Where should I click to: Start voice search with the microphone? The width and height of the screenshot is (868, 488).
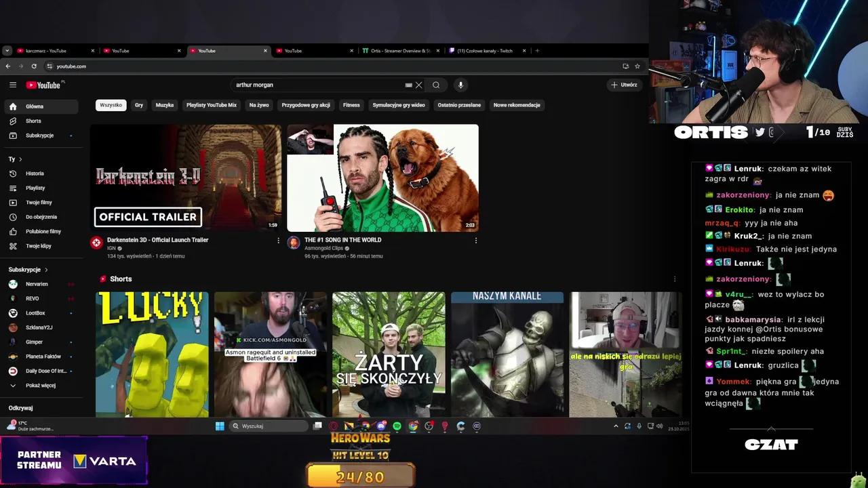click(460, 85)
